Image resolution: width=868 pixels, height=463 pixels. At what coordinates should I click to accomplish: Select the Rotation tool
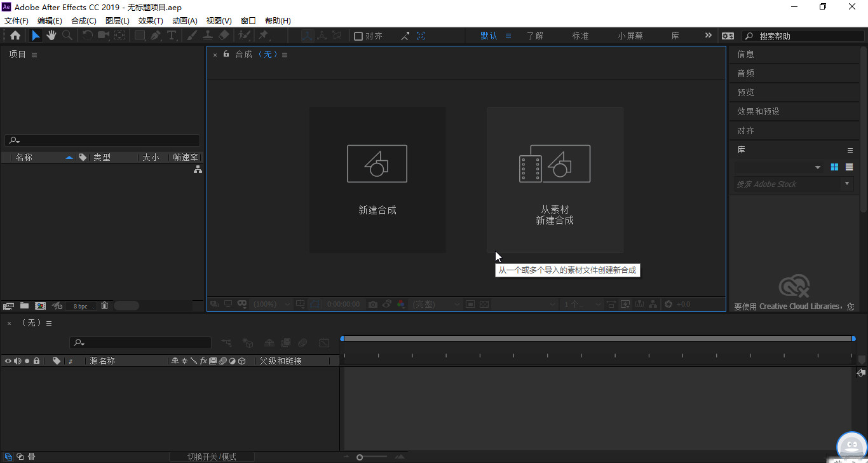[x=88, y=36]
